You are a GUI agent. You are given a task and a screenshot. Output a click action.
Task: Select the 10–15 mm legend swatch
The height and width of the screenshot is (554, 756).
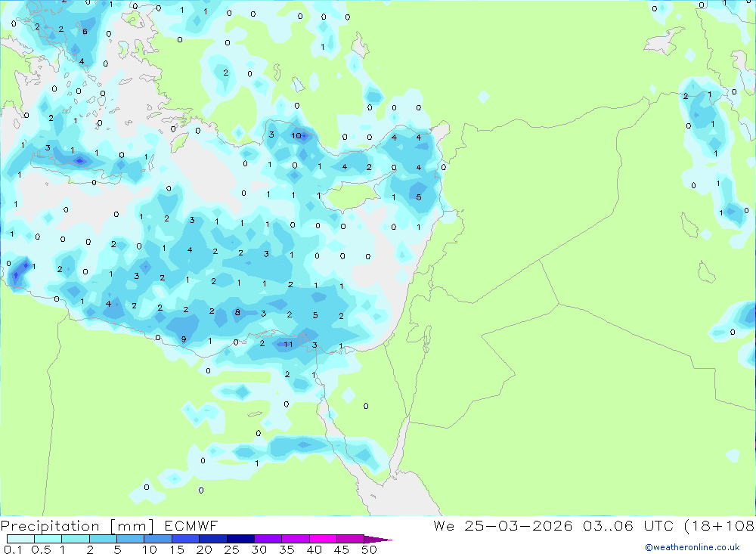[x=158, y=539]
